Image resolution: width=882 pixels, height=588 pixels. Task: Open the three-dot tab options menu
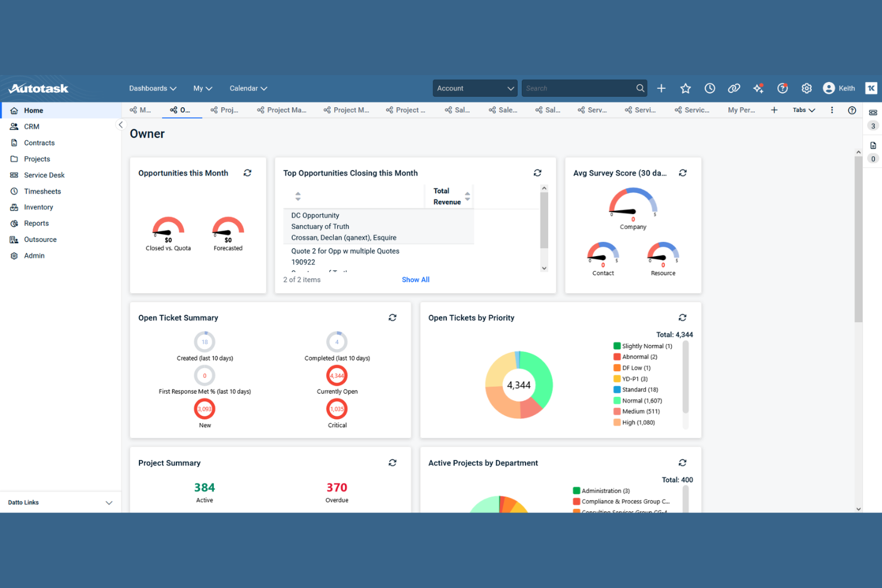pos(832,110)
